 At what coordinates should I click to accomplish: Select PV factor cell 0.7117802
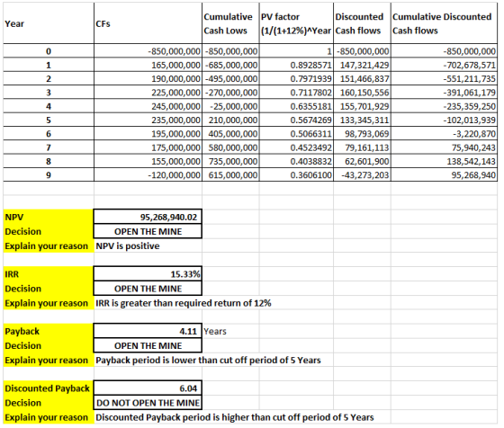(296, 93)
